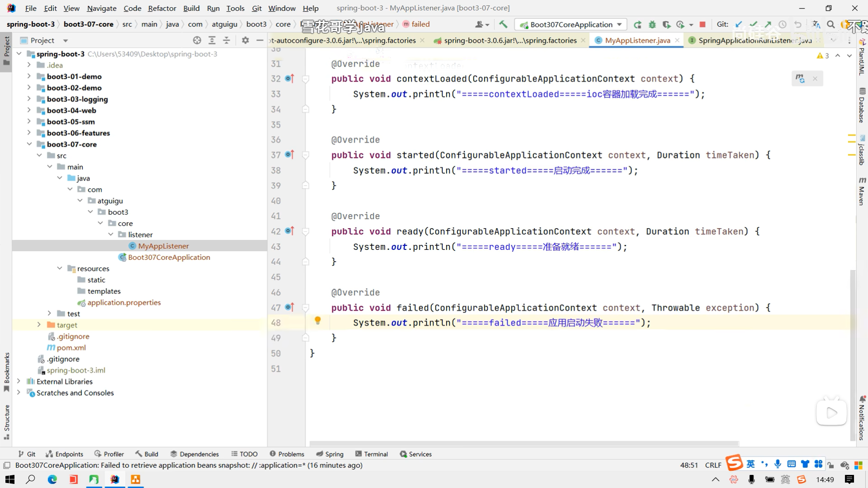Rerun Boot307CoreApplication
868x488 pixels.
click(x=637, y=24)
